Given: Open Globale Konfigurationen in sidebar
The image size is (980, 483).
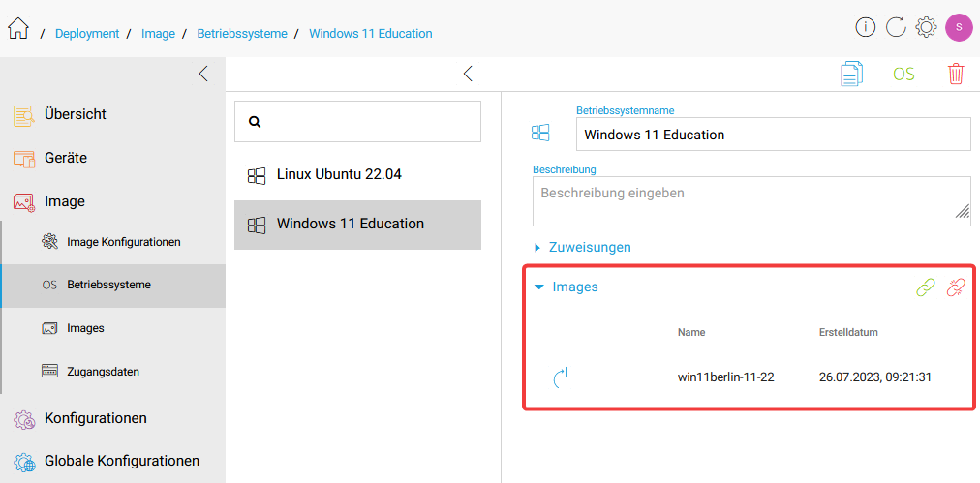Looking at the screenshot, I should tap(122, 461).
